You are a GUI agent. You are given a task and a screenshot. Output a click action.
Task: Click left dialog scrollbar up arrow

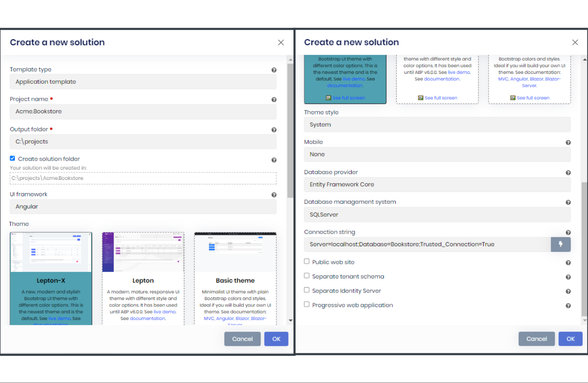(x=290, y=60)
